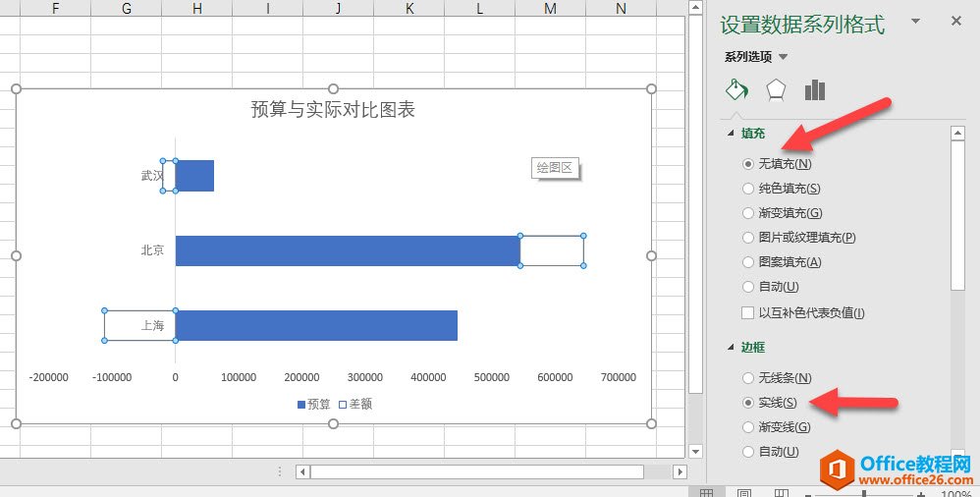The image size is (980, 497).
Task: Select the 纯色填充 radio option
Action: 748,189
